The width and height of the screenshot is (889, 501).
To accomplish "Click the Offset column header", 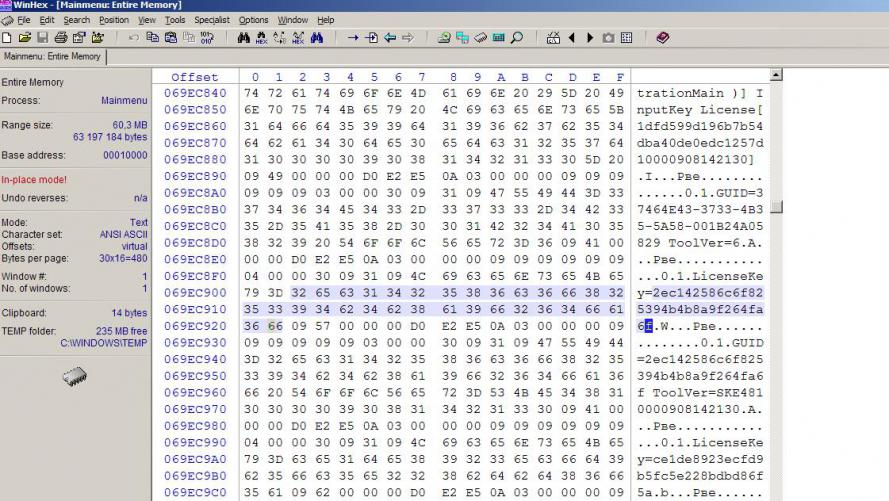I will (194, 77).
